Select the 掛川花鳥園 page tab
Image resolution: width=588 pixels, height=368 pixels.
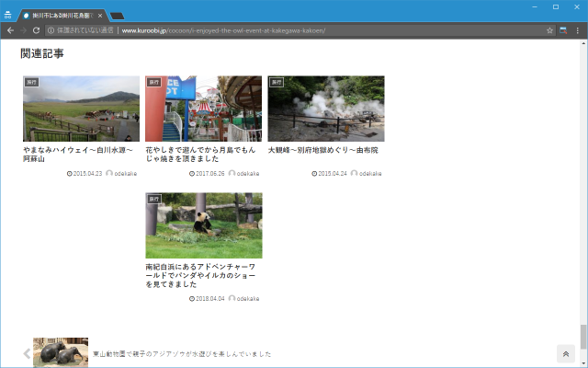[x=60, y=15]
